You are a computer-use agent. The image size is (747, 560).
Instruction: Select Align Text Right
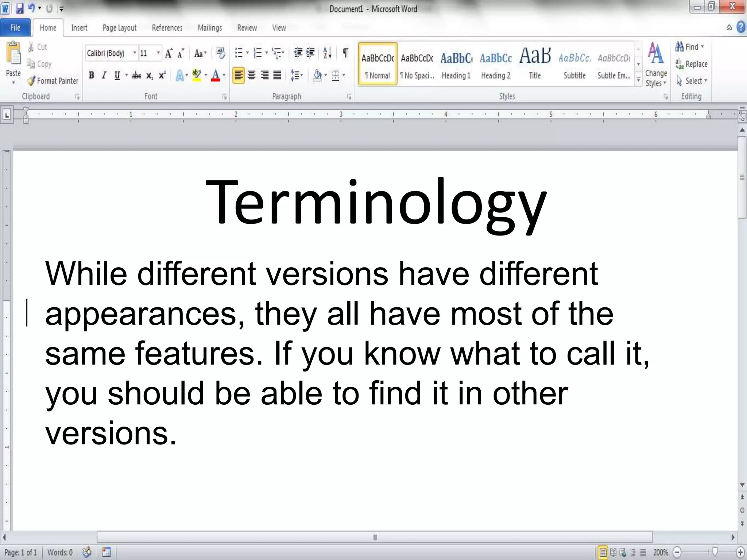tap(264, 75)
